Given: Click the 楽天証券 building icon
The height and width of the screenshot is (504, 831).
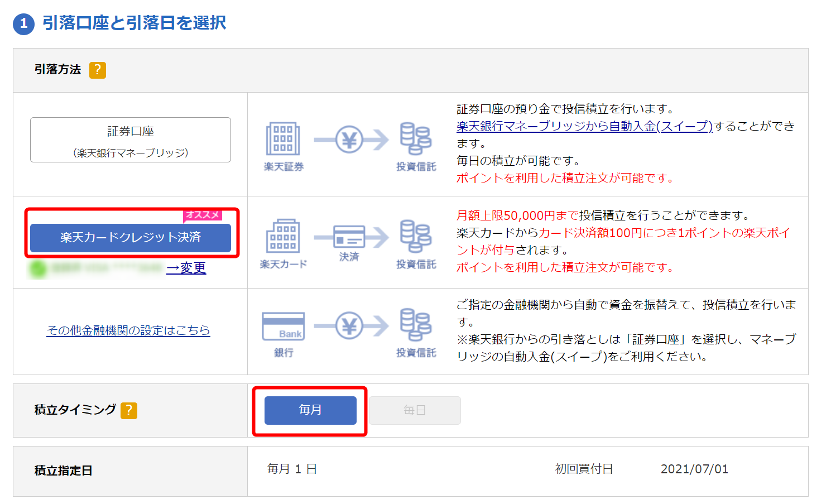Looking at the screenshot, I should point(283,138).
